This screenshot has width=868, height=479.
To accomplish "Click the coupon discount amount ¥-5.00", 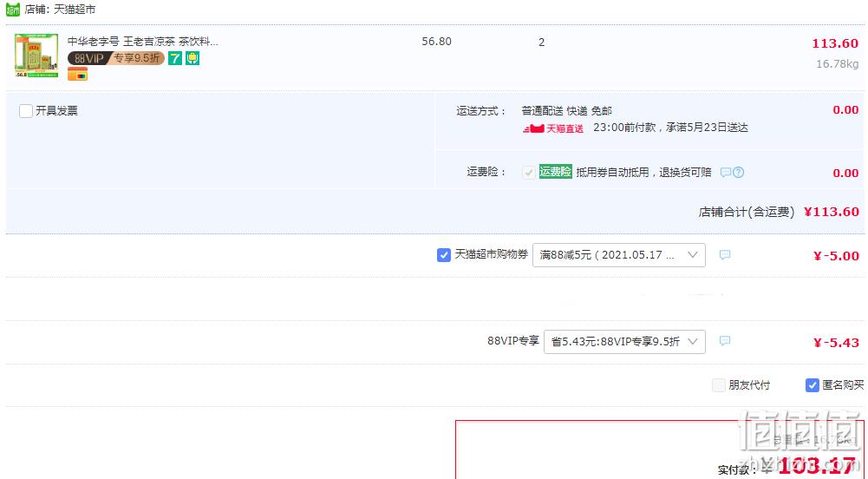I will click(x=836, y=256).
